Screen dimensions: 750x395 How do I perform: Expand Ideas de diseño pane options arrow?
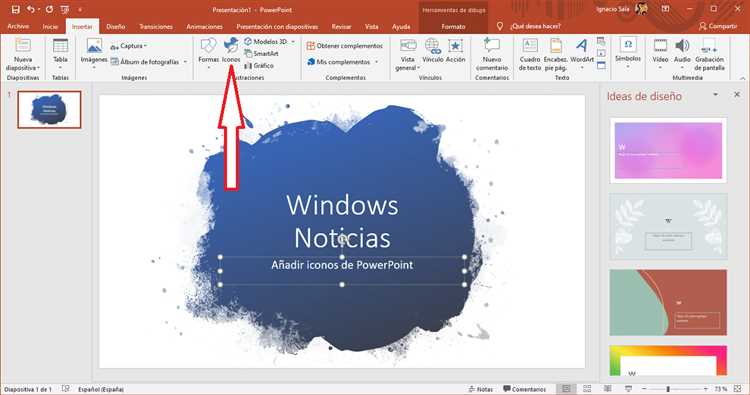coord(716,95)
